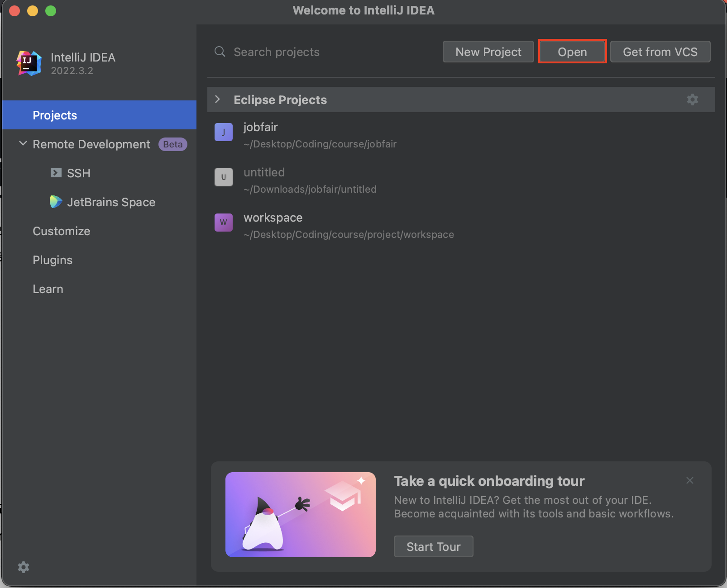Click path ~/Downloads/jobfair/untitled
This screenshot has height=588, width=727.
tap(310, 189)
